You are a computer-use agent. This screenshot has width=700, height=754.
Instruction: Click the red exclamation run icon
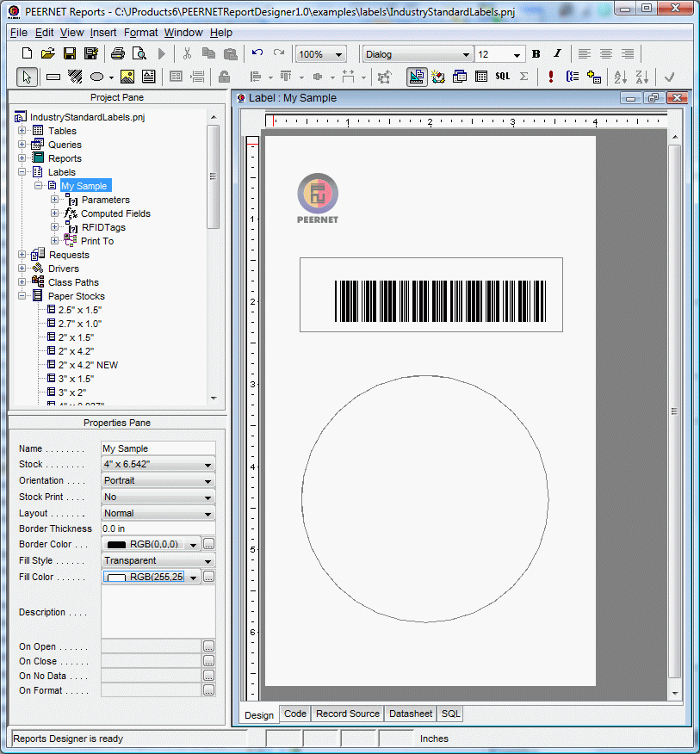point(551,77)
